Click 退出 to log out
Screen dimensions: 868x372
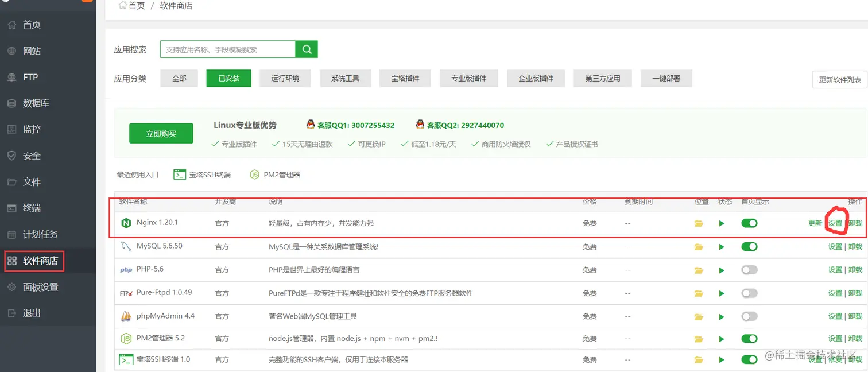tap(32, 313)
